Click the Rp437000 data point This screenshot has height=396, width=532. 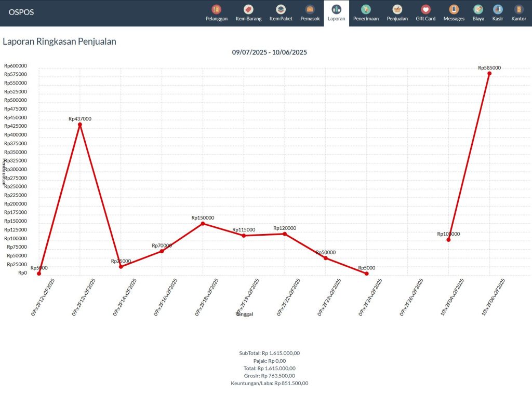80,125
